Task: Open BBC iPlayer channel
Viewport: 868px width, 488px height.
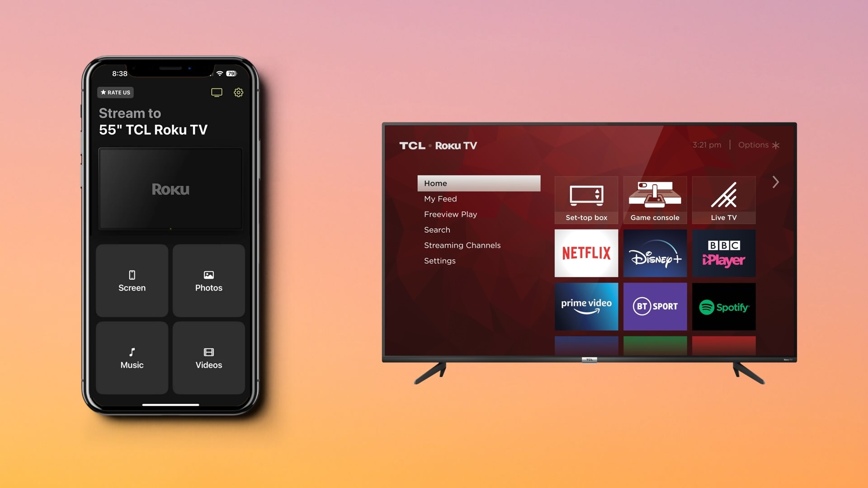Action: [723, 253]
